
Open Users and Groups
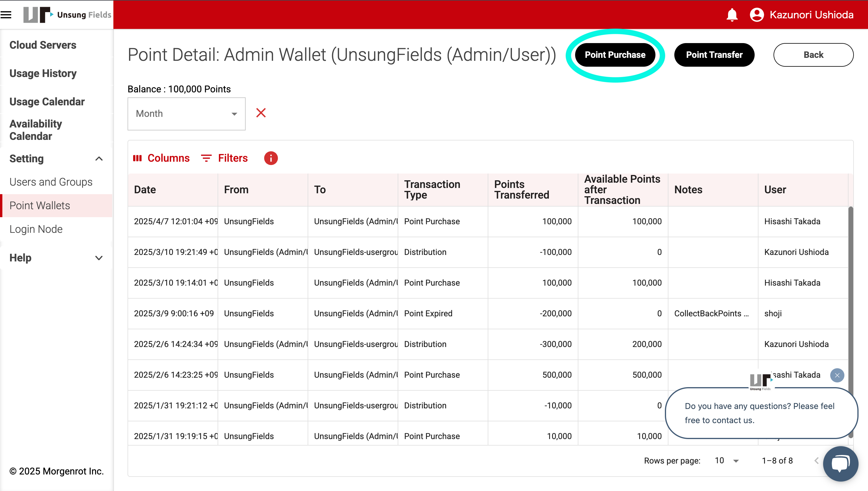click(x=50, y=182)
